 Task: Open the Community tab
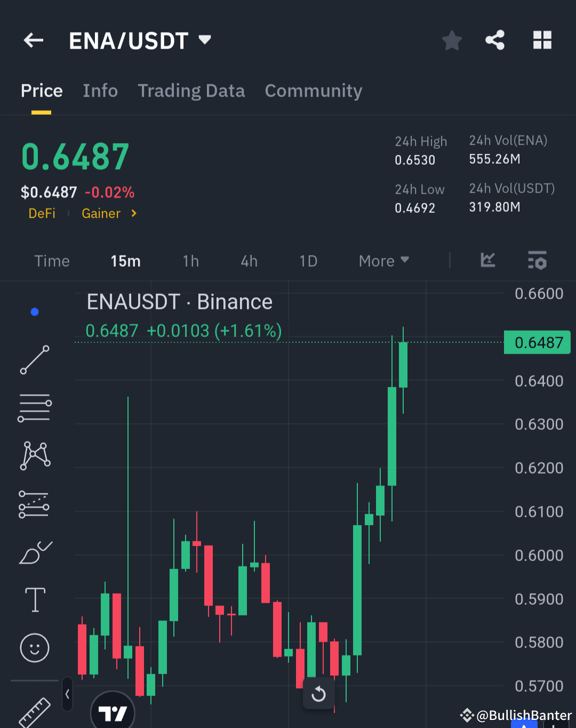click(x=313, y=91)
